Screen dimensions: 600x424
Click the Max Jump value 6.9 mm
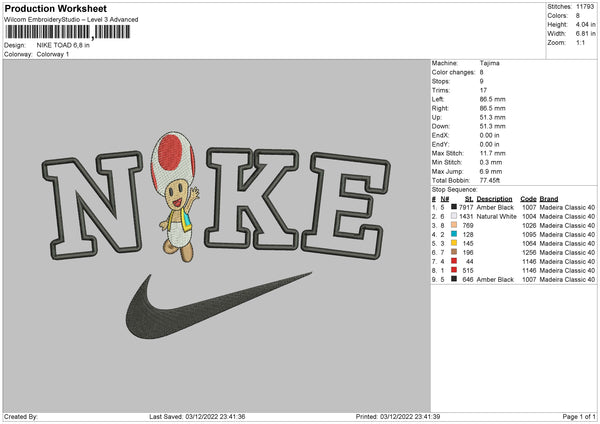(491, 171)
